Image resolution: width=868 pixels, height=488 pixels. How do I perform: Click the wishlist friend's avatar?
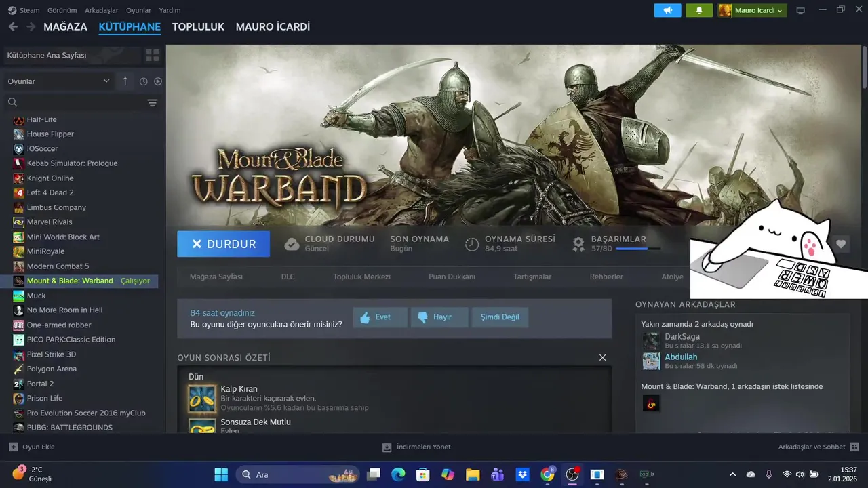pyautogui.click(x=651, y=403)
